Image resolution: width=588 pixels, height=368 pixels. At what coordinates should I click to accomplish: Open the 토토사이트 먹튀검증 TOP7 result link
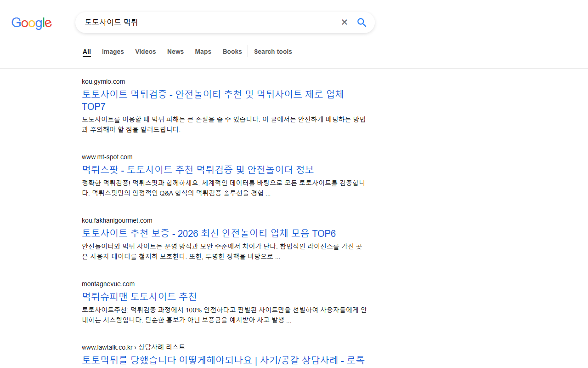213,100
